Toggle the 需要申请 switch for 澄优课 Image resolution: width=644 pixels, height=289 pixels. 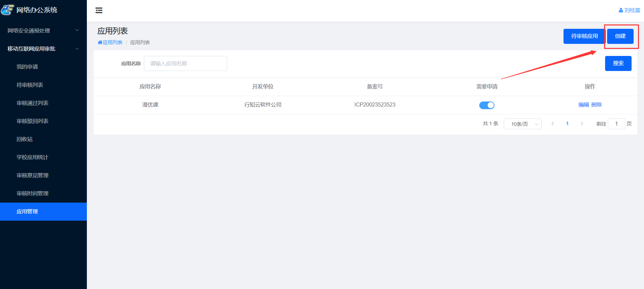[x=487, y=105]
